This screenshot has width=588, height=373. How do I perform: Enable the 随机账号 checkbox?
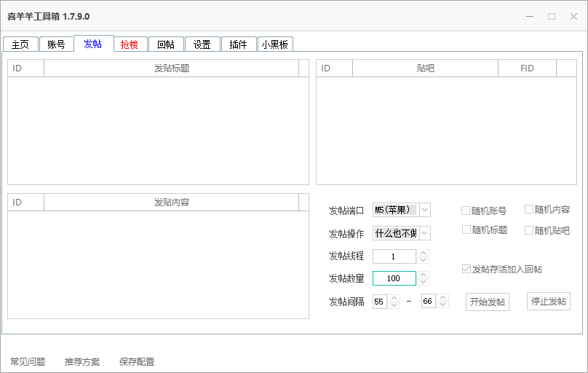pos(466,211)
